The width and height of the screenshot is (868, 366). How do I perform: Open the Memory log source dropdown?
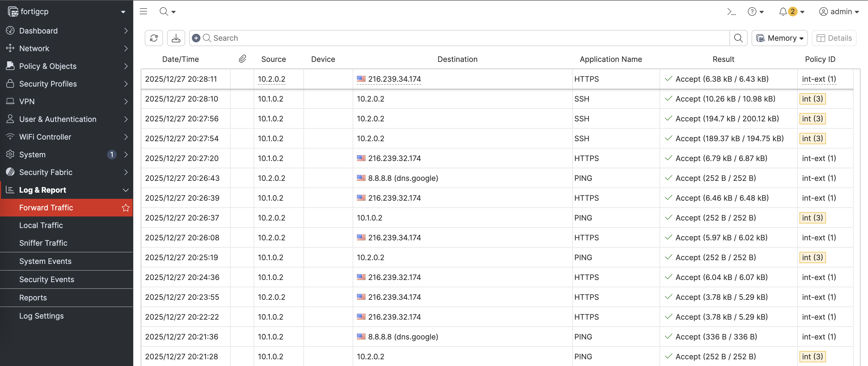click(779, 38)
